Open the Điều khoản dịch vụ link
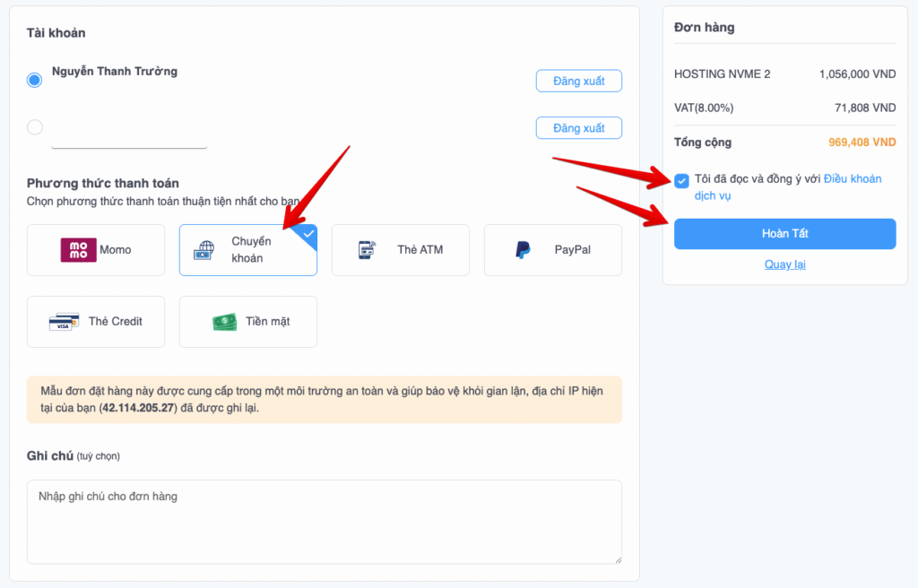The height and width of the screenshot is (588, 918). coord(858,178)
